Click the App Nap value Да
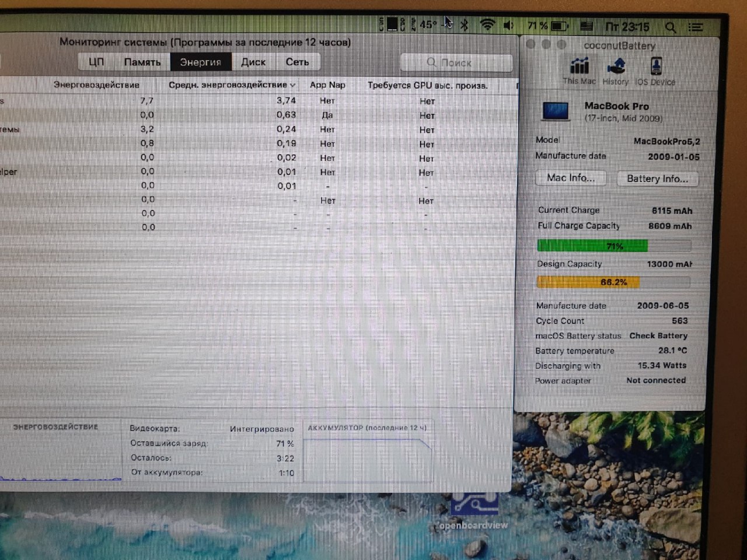This screenshot has height=560, width=747. click(327, 115)
